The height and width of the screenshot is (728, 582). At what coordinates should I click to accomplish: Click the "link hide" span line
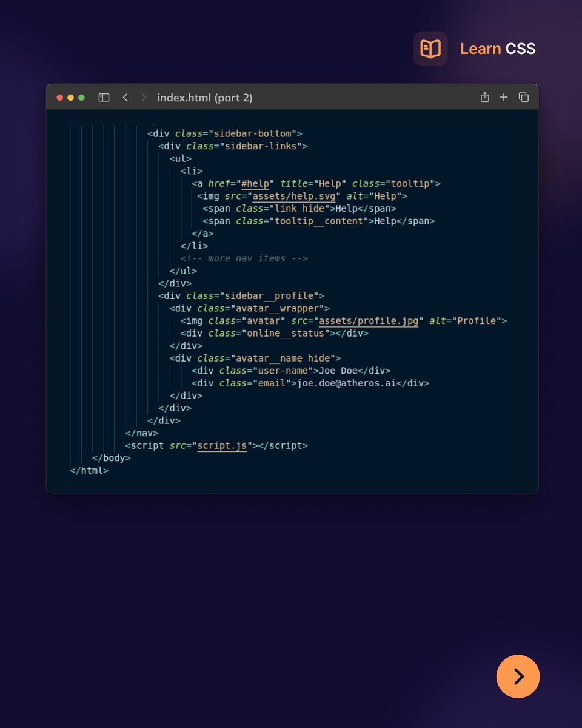click(x=299, y=209)
